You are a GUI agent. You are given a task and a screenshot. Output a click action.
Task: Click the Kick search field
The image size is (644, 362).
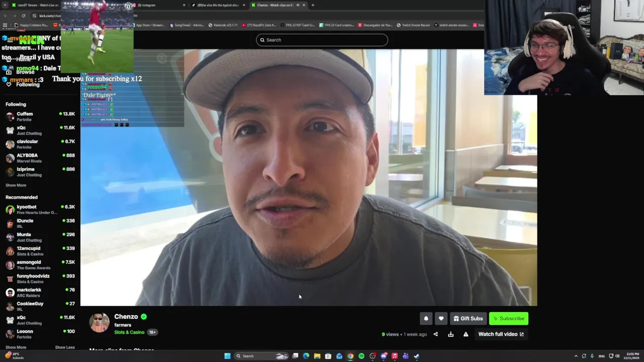tap(322, 40)
